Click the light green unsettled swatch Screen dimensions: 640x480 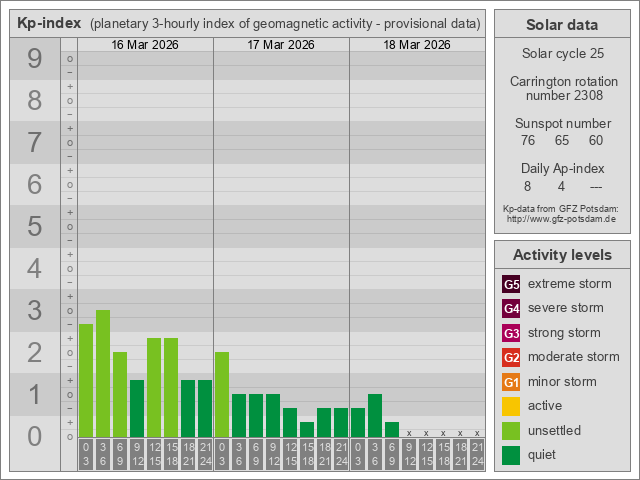point(511,431)
